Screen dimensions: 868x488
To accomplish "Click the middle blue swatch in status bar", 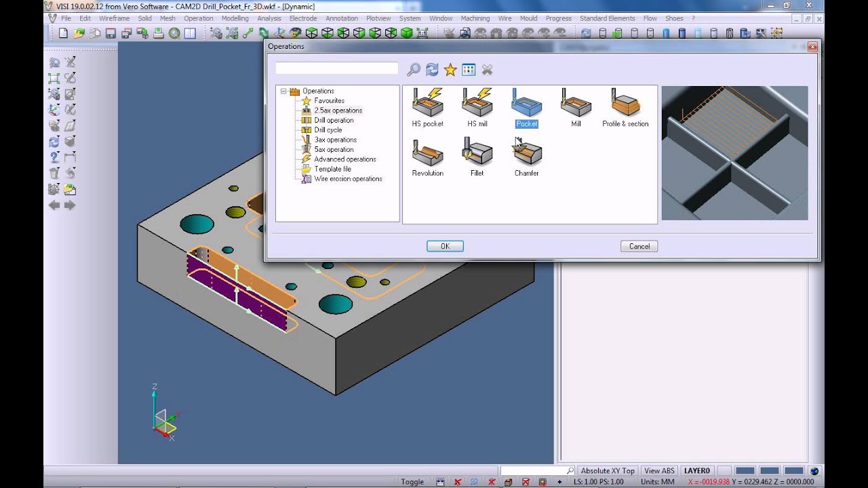I will tap(770, 471).
